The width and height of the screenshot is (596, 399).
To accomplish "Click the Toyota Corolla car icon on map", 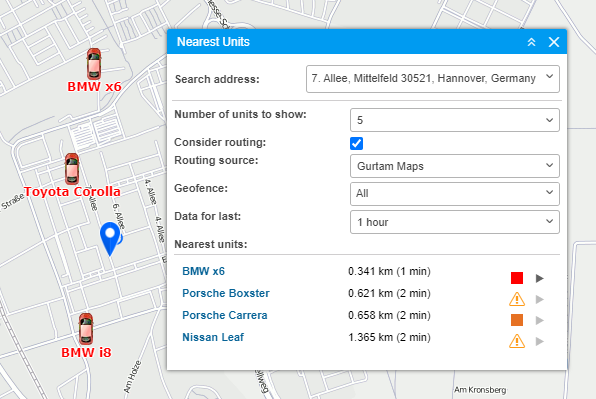I will point(71,169).
